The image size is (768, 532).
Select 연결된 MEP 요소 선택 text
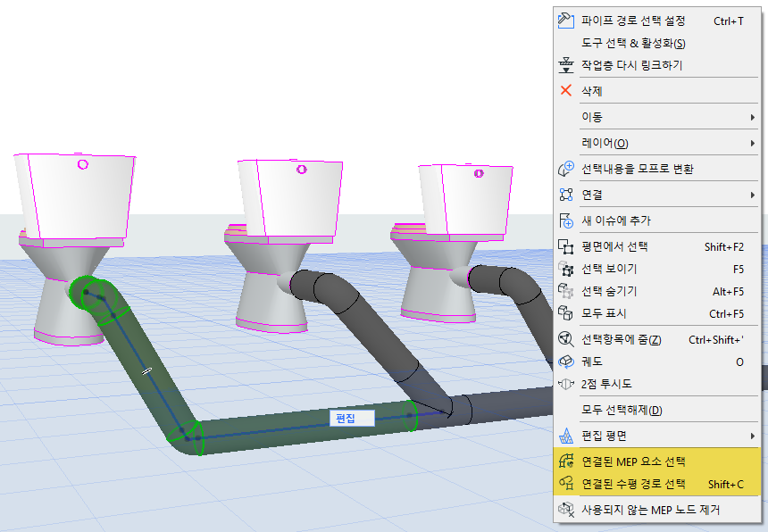click(633, 461)
